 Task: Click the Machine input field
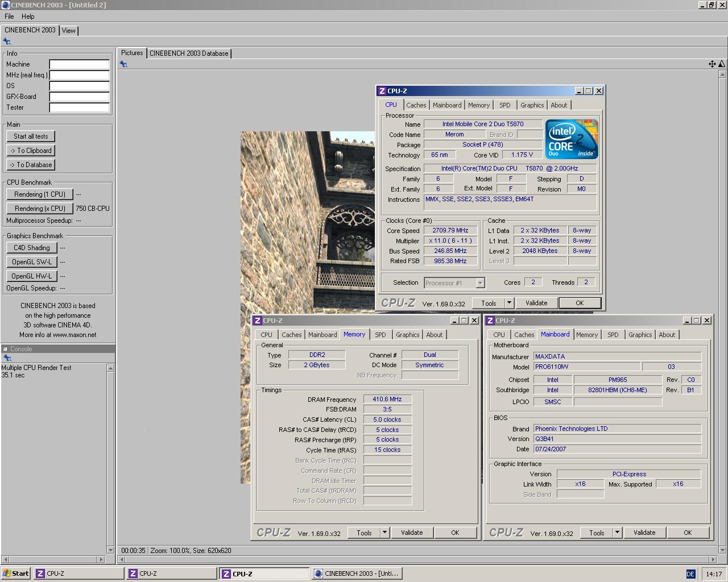(x=79, y=64)
